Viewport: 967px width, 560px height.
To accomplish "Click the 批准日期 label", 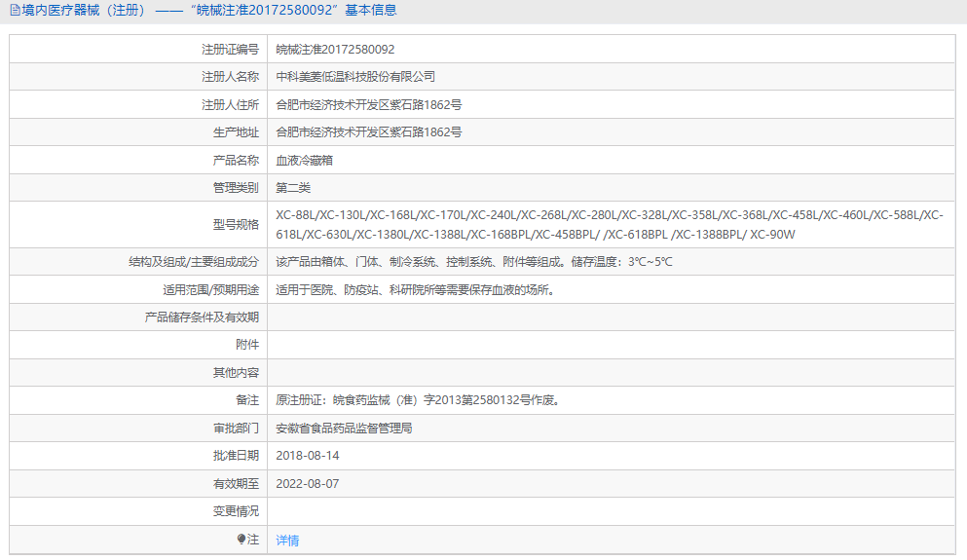I will click(237, 455).
